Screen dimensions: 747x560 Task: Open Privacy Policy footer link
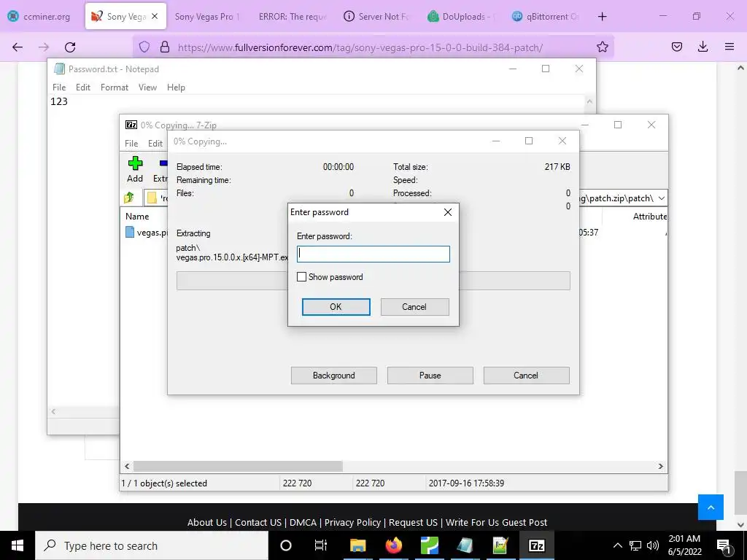click(352, 522)
